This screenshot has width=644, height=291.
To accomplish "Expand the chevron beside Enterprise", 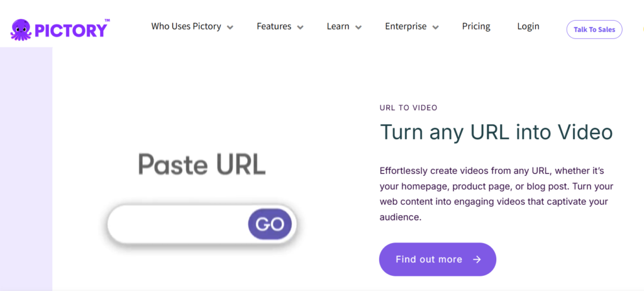I will tap(436, 28).
